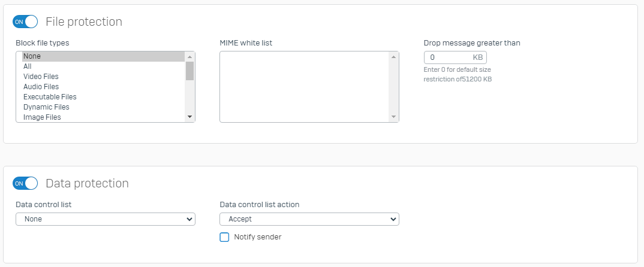Screen dimensions: 644x267
Task: Focus the Drop message greater than field
Action: 449,57
